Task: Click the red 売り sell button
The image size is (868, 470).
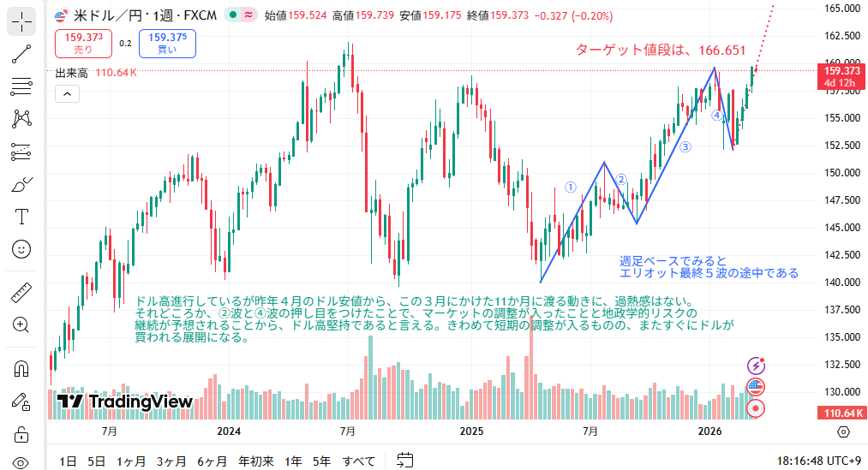Action: click(83, 43)
